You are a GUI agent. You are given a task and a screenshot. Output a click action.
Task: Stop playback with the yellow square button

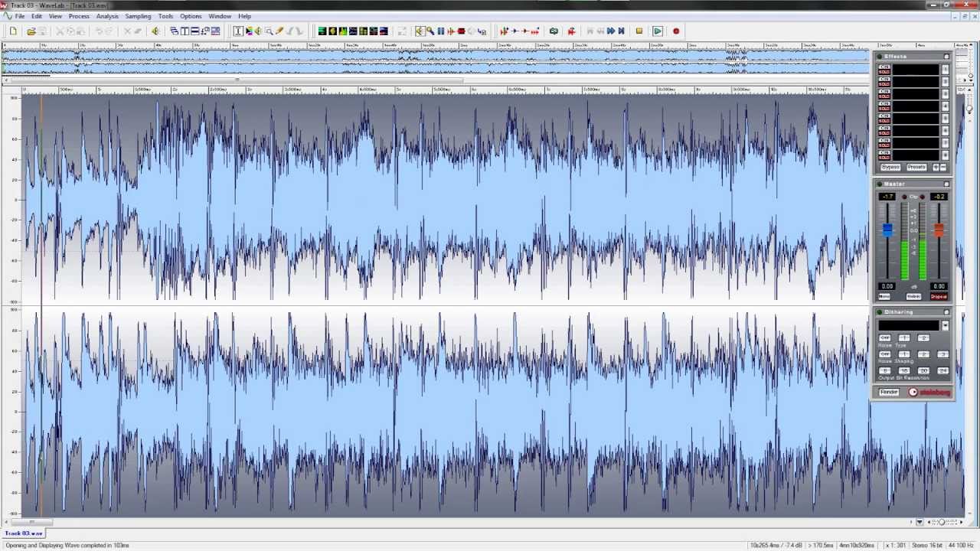(x=639, y=31)
